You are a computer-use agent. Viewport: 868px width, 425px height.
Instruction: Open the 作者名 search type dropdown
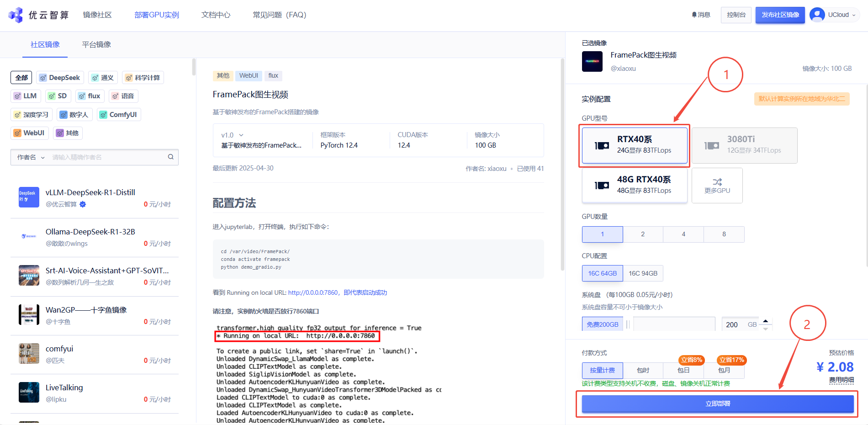[31, 157]
